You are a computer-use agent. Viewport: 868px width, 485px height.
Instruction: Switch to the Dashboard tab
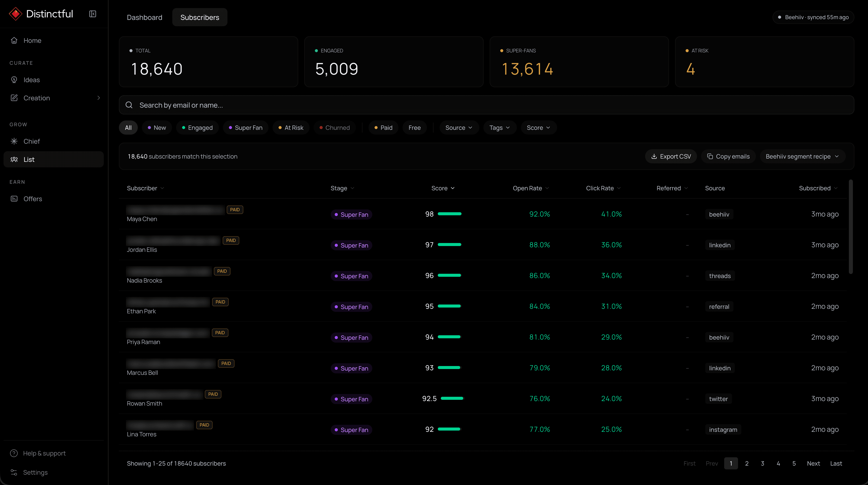[145, 17]
